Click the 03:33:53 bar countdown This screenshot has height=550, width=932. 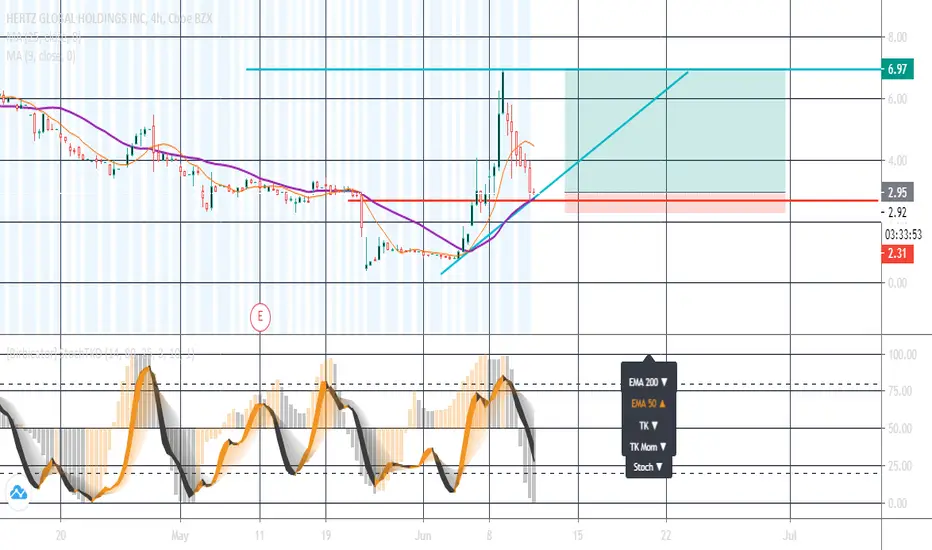click(903, 234)
